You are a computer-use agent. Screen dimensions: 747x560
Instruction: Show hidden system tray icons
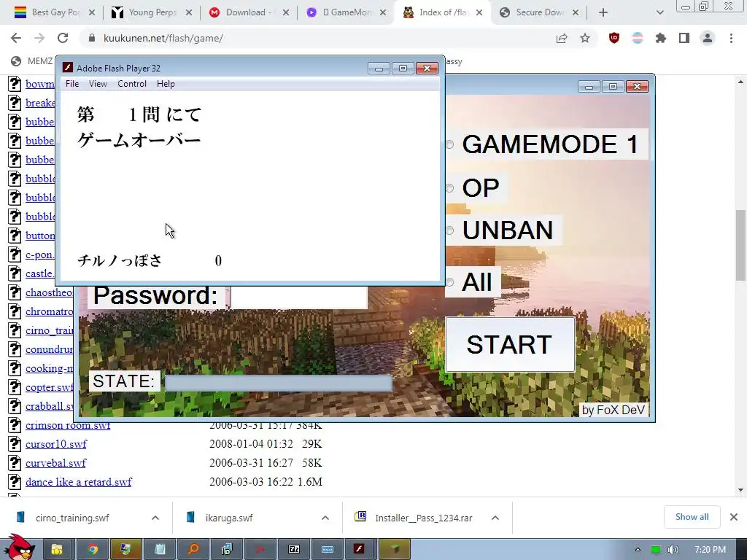click(638, 550)
